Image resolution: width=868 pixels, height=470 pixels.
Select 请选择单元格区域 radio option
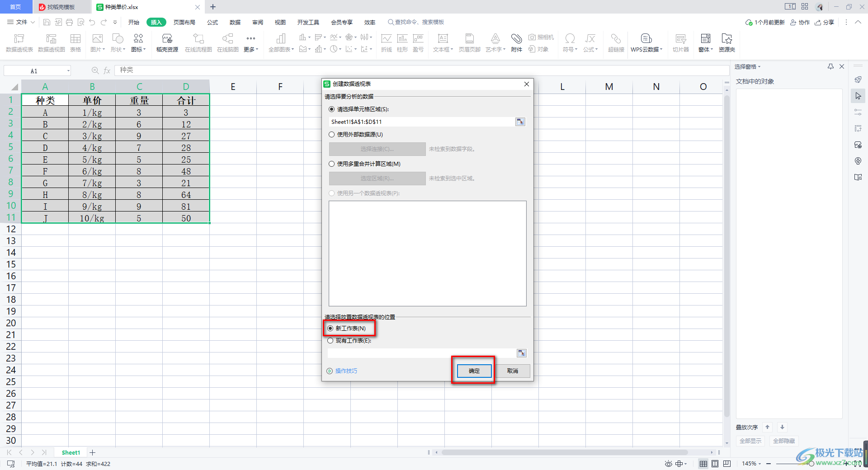coord(332,109)
